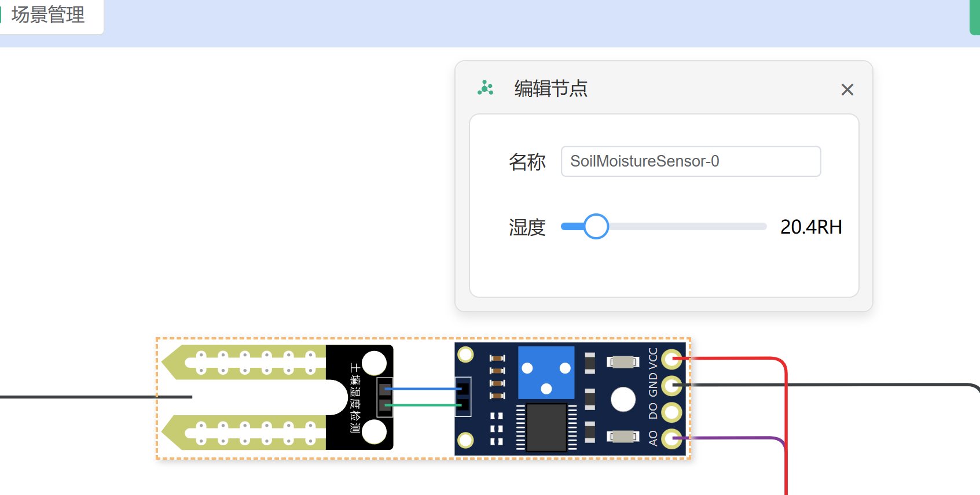The width and height of the screenshot is (980, 495).
Task: Select the VCC pin on the sensor module
Action: 671,360
